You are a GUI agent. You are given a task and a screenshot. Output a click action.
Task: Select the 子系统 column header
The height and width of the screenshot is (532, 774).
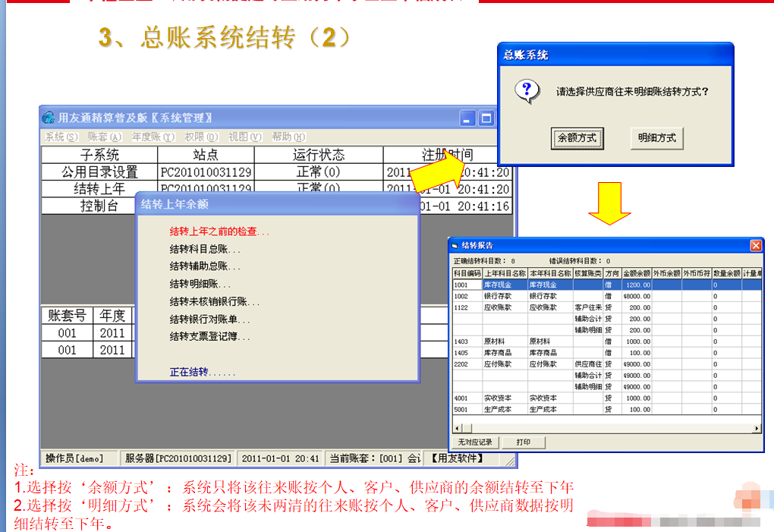99,155
